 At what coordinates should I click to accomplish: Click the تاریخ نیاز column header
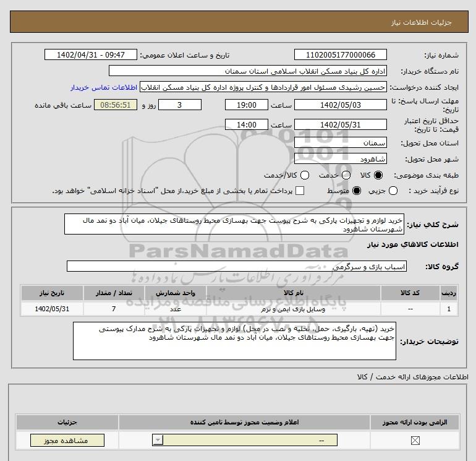point(52,293)
